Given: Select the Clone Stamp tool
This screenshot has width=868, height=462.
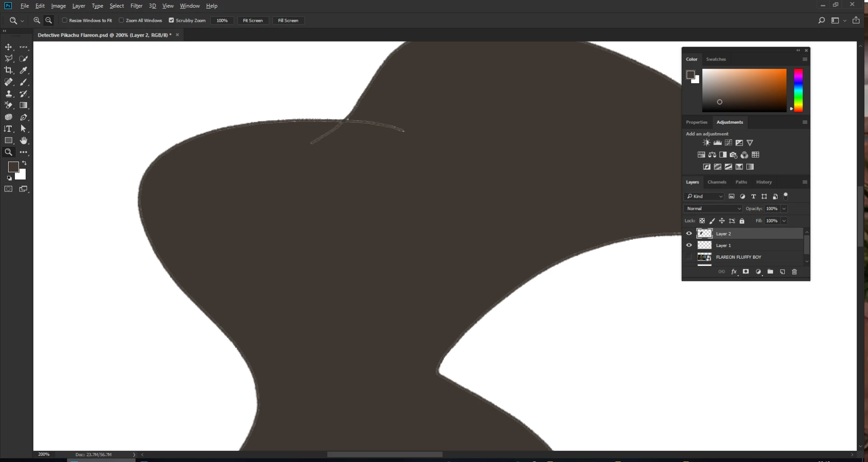Looking at the screenshot, I should pyautogui.click(x=8, y=93).
